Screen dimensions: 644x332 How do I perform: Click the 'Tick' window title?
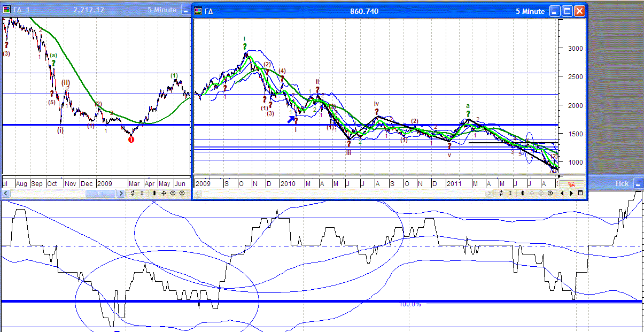pos(622,183)
